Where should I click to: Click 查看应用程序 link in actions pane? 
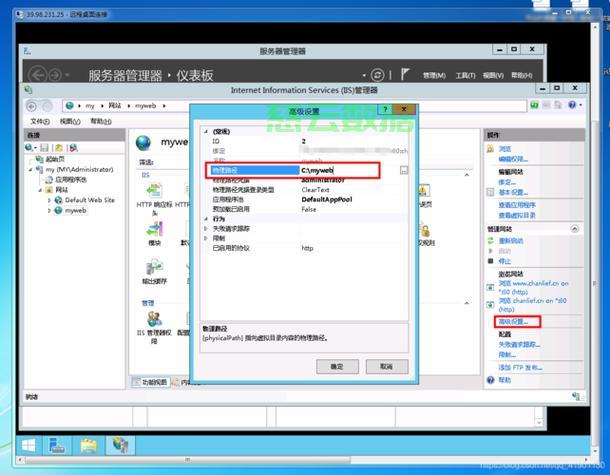517,205
